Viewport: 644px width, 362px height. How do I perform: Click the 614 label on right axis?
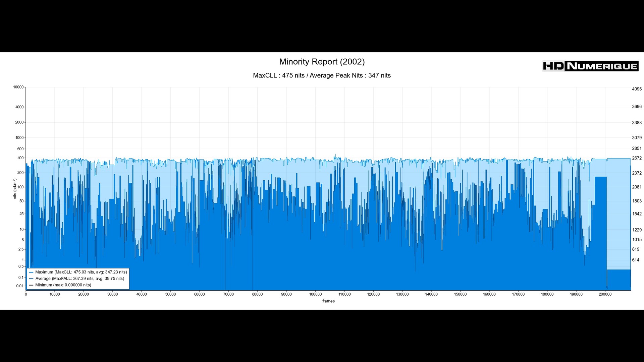(x=636, y=260)
